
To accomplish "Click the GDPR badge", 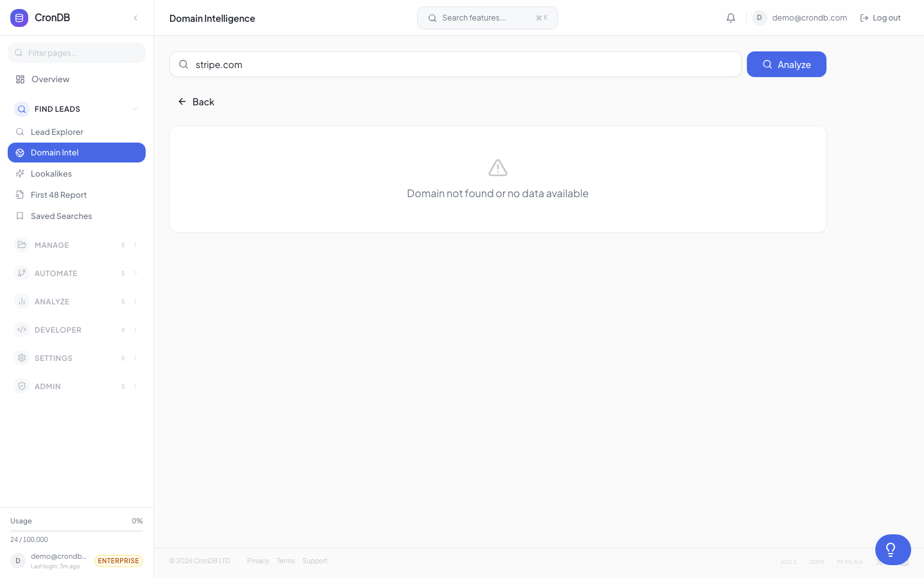I will point(817,562).
